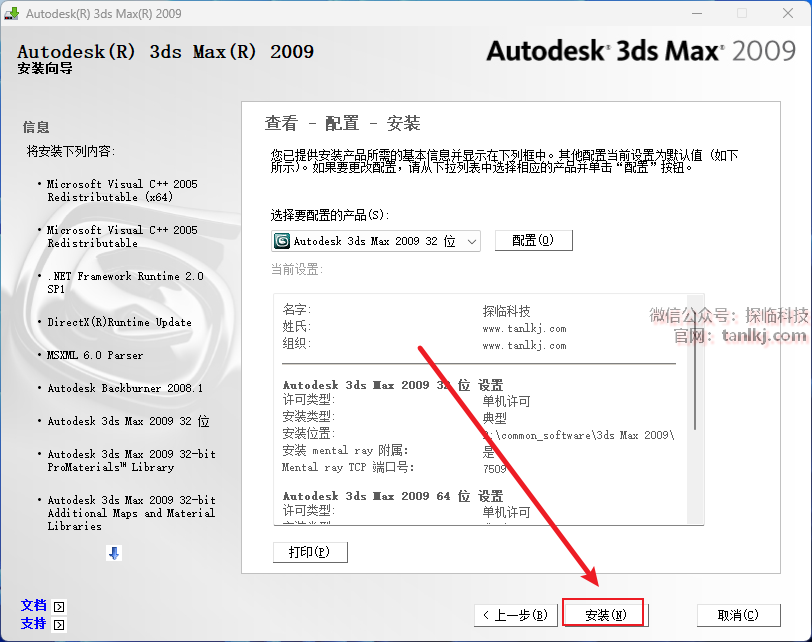Select the 'DirectX(R)Runtime Update' list entry
Screen dimensions: 812x642
coord(119,322)
